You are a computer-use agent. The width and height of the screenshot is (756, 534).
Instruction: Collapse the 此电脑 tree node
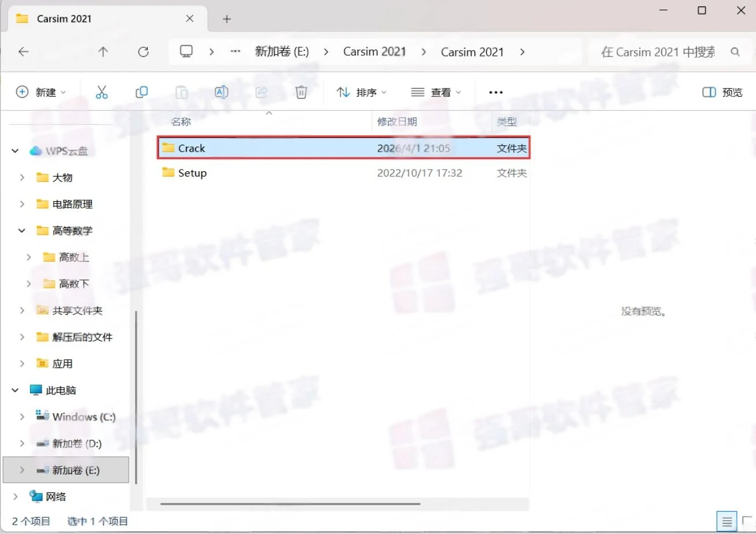pos(15,390)
